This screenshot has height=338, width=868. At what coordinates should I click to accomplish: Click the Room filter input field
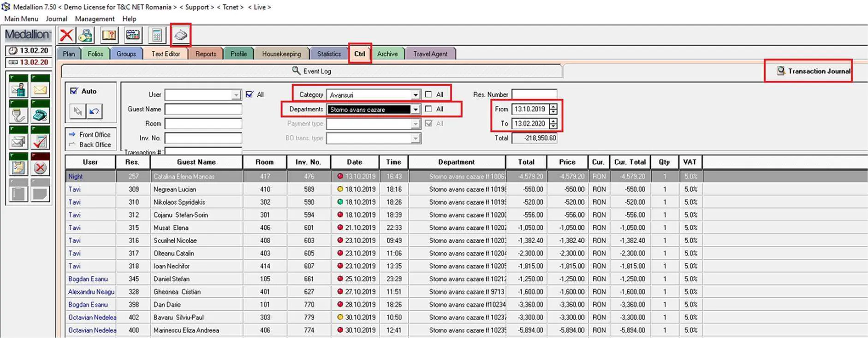(203, 124)
